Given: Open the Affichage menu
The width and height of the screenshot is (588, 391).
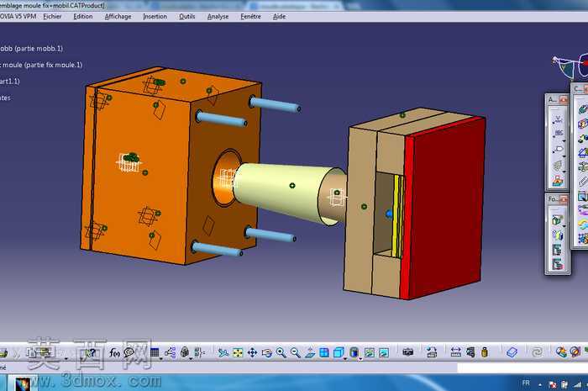Looking at the screenshot, I should coord(118,17).
